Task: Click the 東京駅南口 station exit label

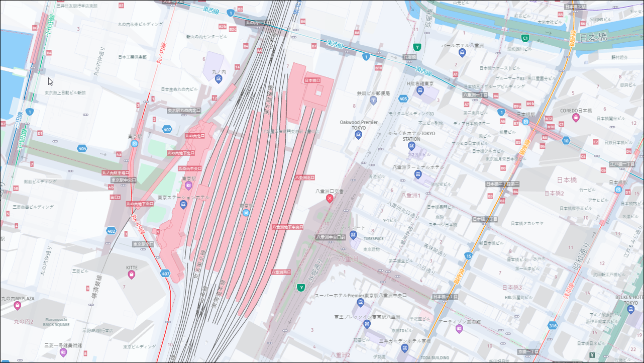Action: pyautogui.click(x=143, y=244)
